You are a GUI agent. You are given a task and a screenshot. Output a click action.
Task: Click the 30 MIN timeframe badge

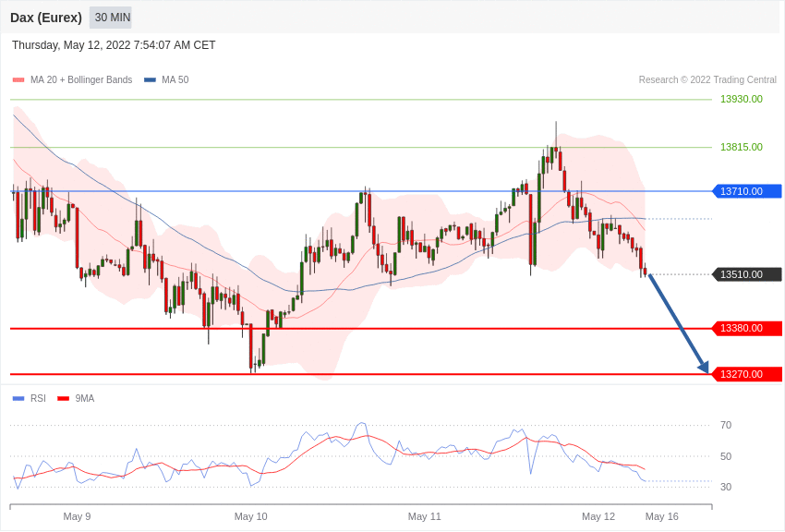111,18
